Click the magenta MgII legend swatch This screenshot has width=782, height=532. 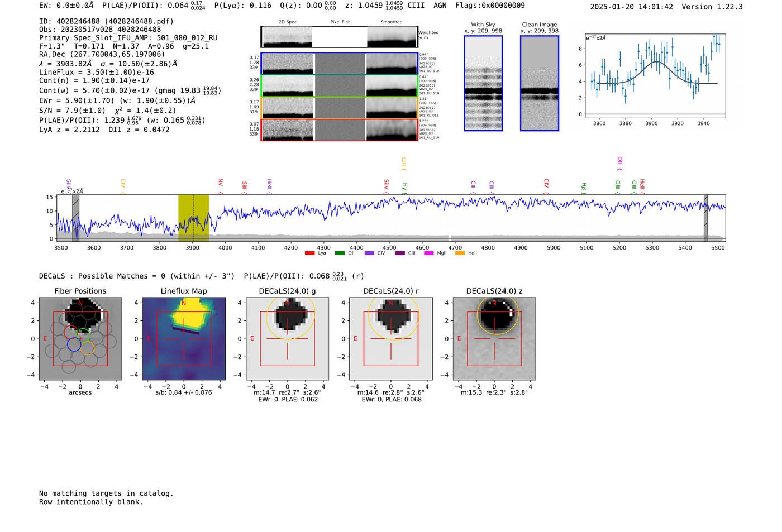pyautogui.click(x=429, y=253)
